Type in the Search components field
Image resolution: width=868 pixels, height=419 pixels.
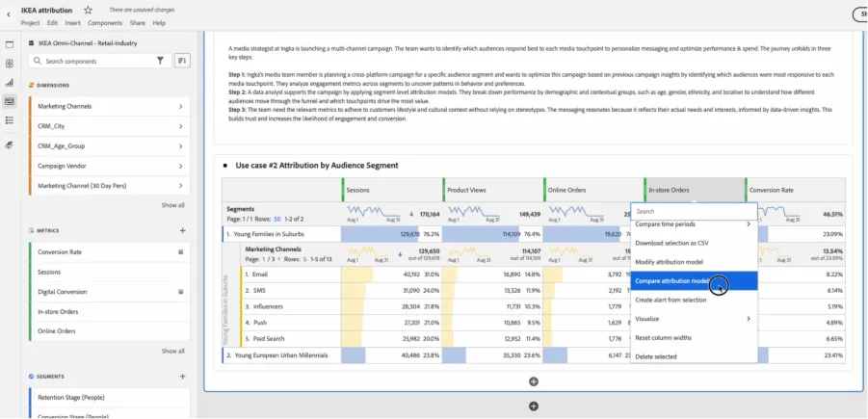[x=99, y=61]
